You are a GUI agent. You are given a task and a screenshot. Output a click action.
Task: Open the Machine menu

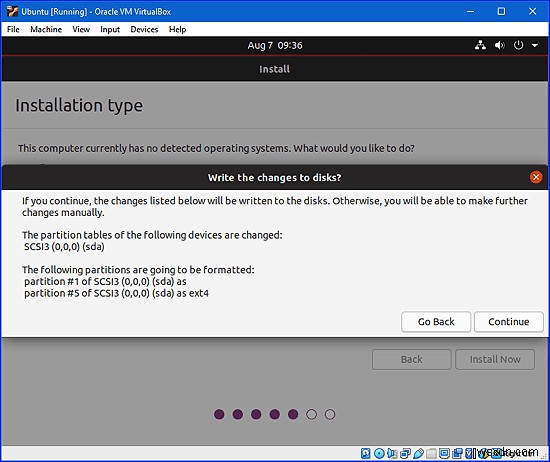pos(46,29)
